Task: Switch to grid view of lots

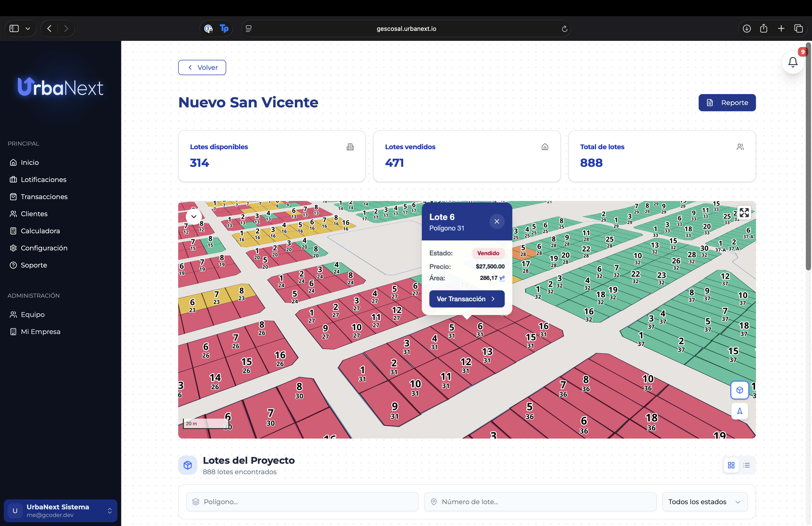Action: click(x=731, y=465)
